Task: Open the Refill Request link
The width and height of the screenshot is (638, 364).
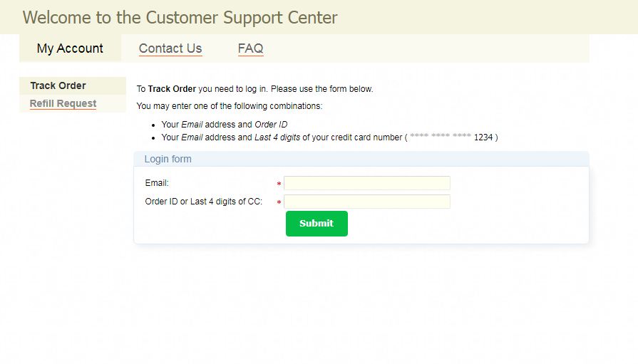Action: click(63, 103)
